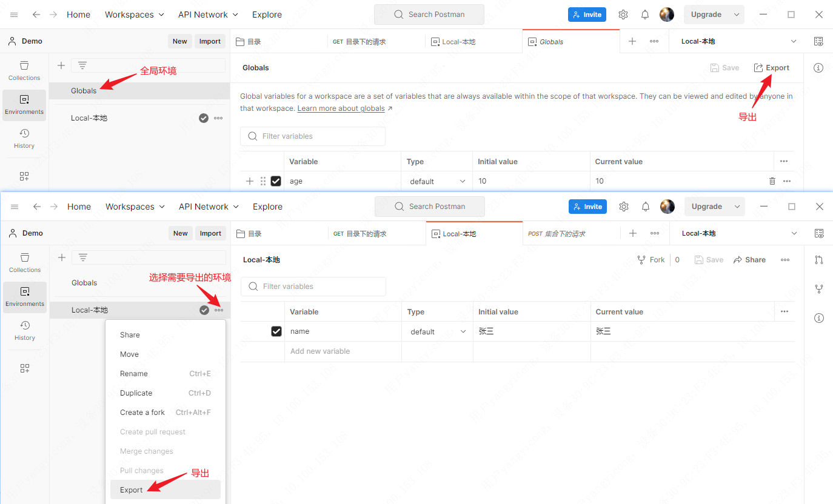The image size is (833, 504).
Task: Open History sidebar in upper window
Action: [24, 138]
